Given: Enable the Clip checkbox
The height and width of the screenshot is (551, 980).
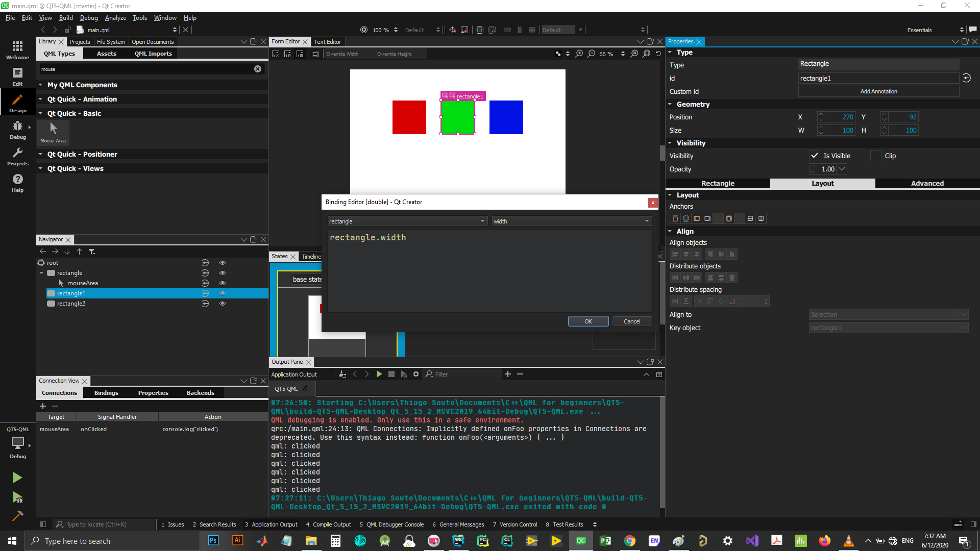Looking at the screenshot, I should [x=876, y=156].
